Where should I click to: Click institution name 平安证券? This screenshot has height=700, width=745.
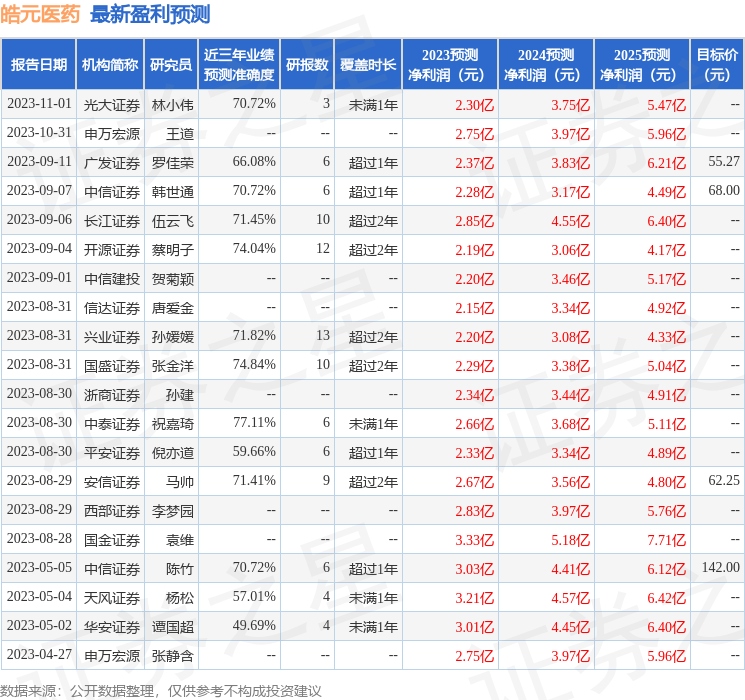click(x=112, y=453)
